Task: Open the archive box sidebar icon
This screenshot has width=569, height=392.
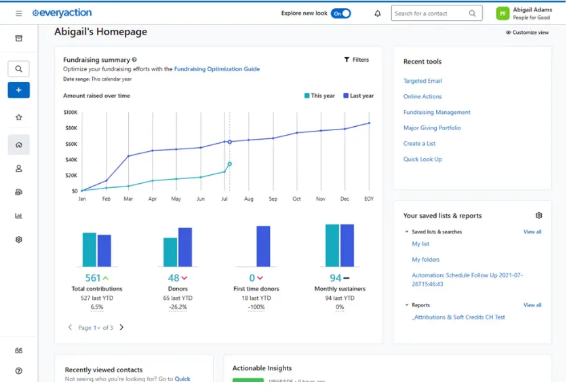Action: pyautogui.click(x=18, y=39)
